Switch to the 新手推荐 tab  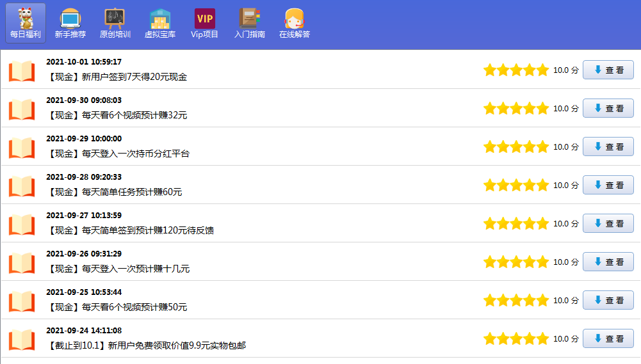(70, 23)
